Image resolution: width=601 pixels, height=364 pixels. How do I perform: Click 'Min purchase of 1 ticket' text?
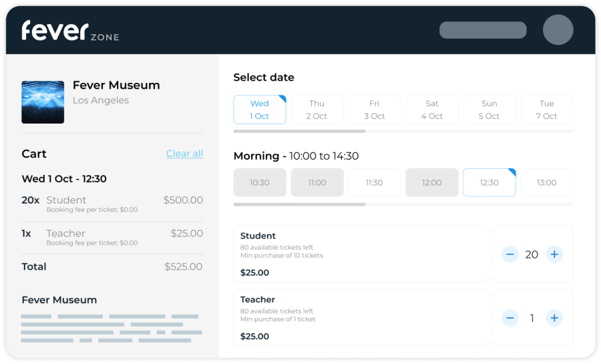pos(278,319)
